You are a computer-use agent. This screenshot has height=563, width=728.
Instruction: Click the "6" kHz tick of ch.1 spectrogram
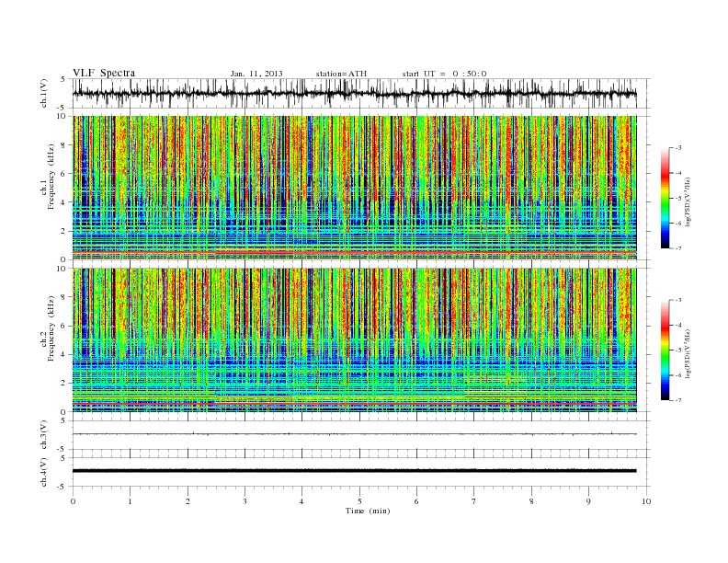63,174
